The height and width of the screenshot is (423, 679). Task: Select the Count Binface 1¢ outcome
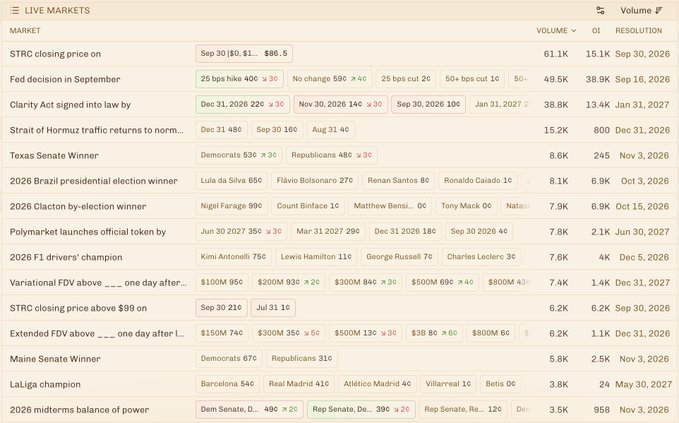pyautogui.click(x=308, y=206)
